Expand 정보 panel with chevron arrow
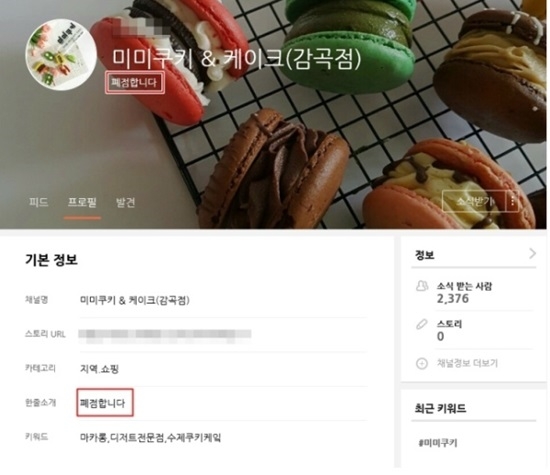The height and width of the screenshot is (475, 550). 532,254
